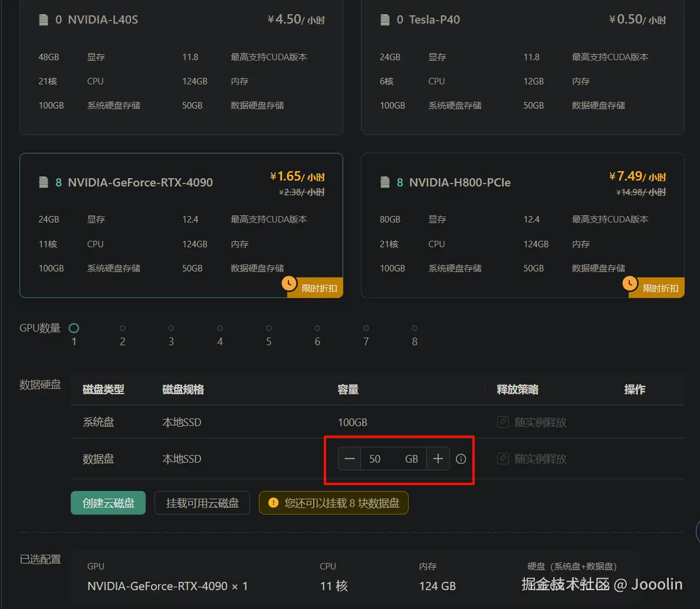The height and width of the screenshot is (609, 700).
Task: Click 本地SSD in the 系统盘 row
Action: click(182, 423)
